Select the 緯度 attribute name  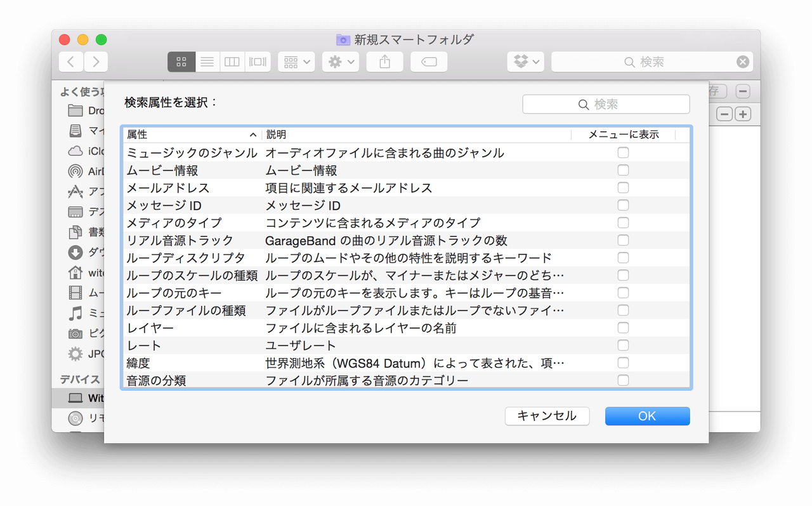pyautogui.click(x=138, y=363)
